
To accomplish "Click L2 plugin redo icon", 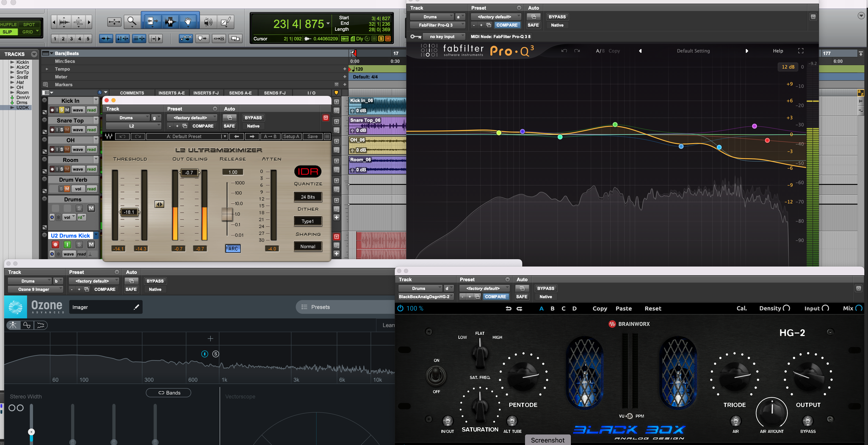I will tap(138, 136).
